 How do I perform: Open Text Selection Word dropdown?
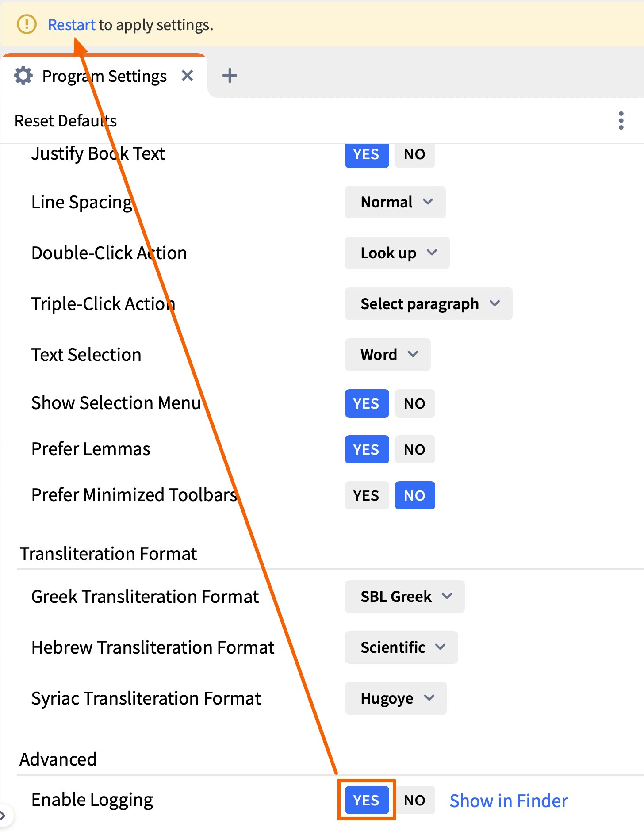pyautogui.click(x=387, y=355)
